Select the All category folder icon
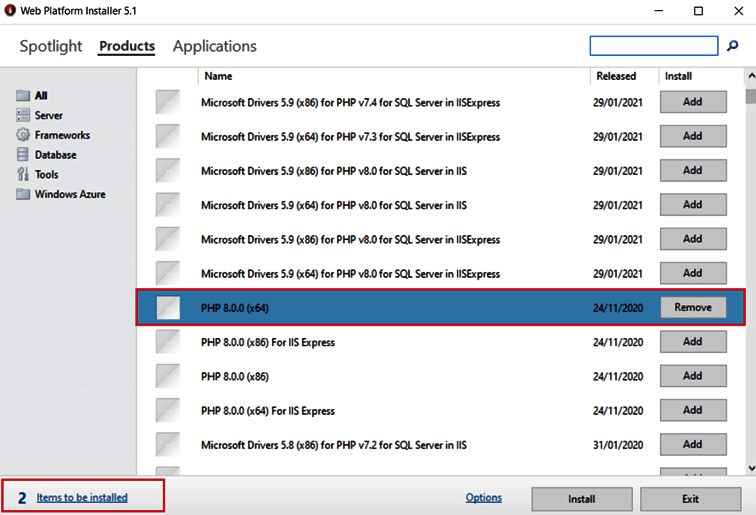This screenshot has height=515, width=756. [23, 96]
